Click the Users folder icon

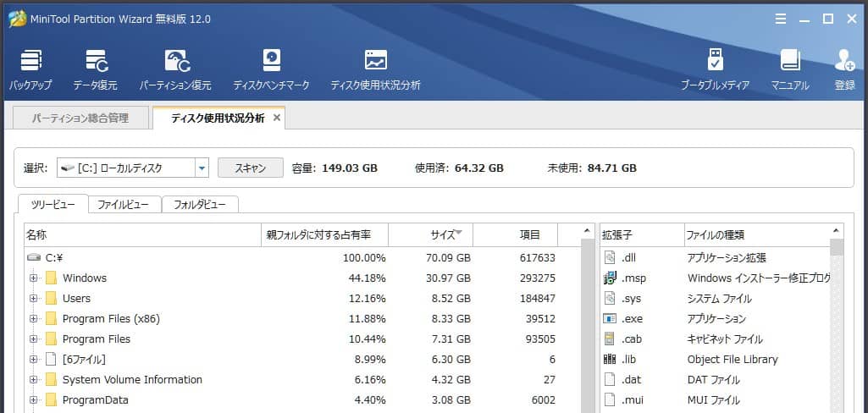point(52,299)
